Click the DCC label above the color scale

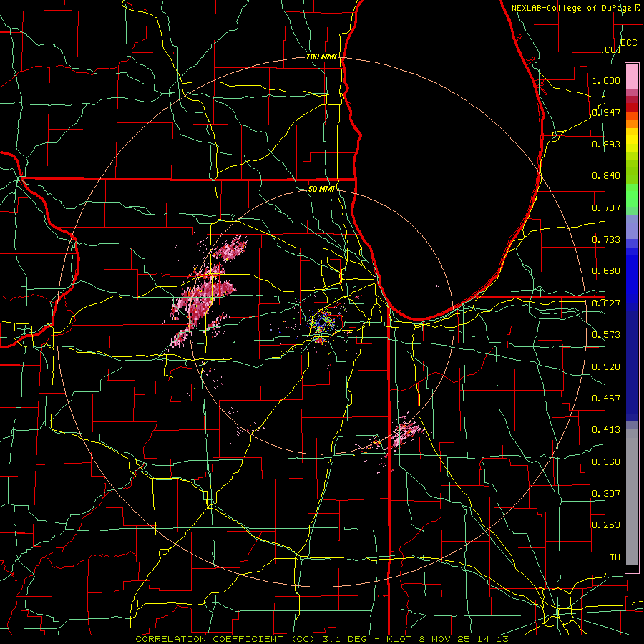coord(628,43)
